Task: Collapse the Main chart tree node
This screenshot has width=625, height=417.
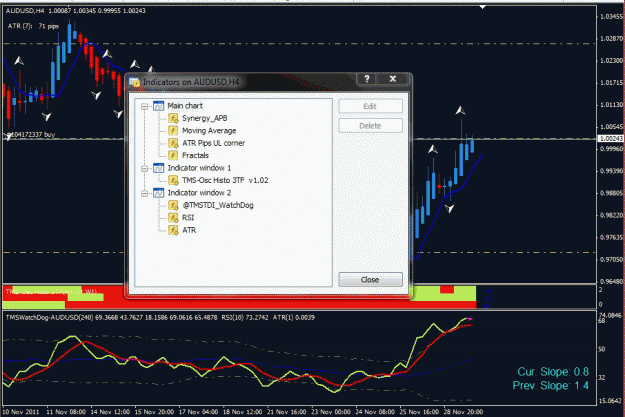Action: pos(144,106)
